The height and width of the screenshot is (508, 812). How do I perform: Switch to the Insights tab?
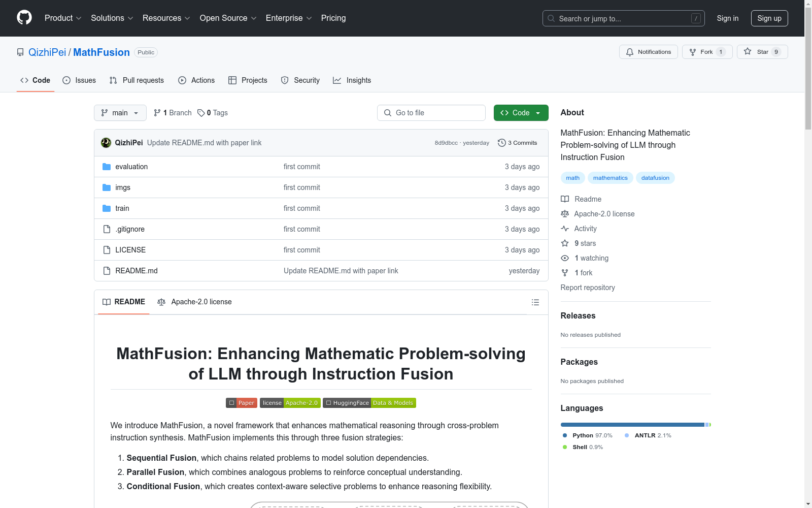tap(352, 80)
